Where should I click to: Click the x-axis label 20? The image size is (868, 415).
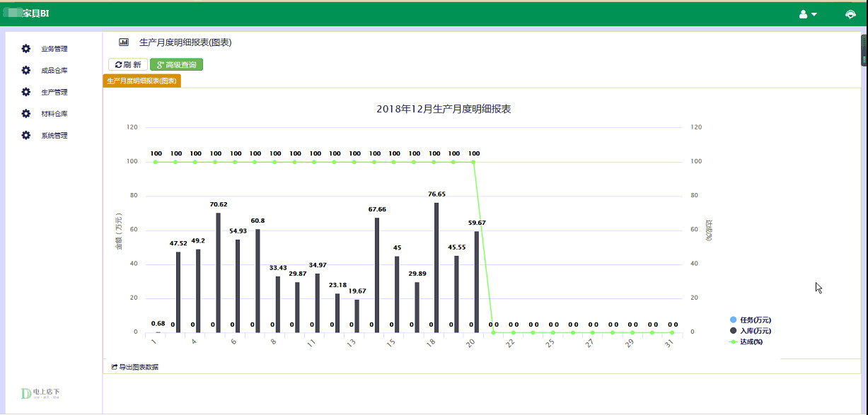(471, 342)
